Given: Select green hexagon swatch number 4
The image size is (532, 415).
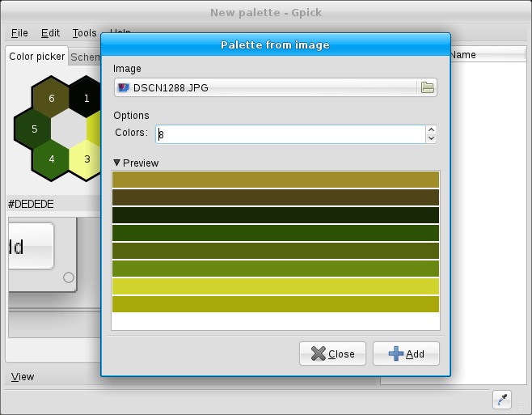Looking at the screenshot, I should (51, 159).
